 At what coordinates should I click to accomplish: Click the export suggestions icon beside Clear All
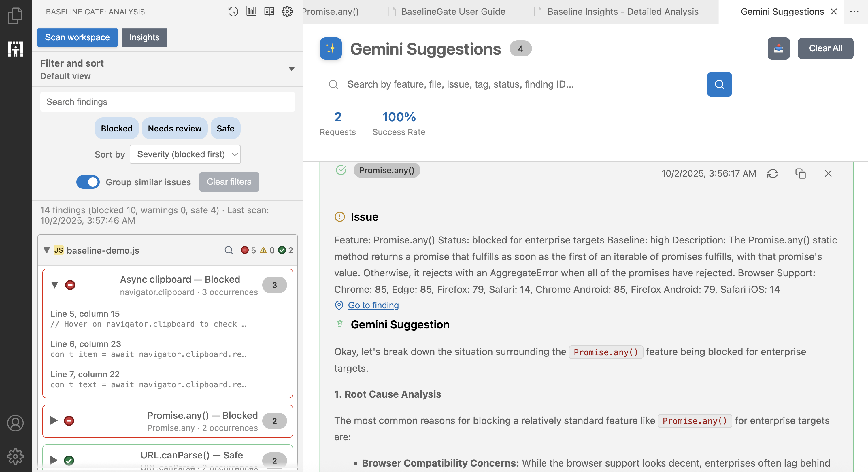778,48
